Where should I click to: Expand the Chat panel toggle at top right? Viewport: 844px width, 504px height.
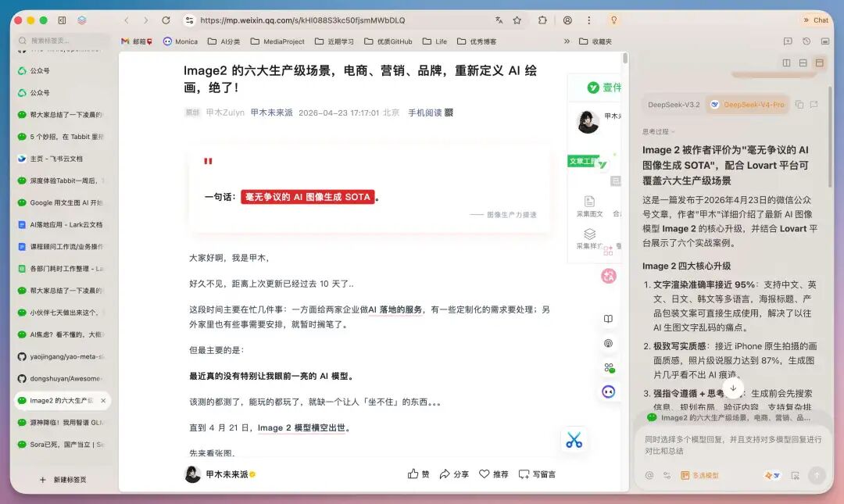tap(815, 20)
